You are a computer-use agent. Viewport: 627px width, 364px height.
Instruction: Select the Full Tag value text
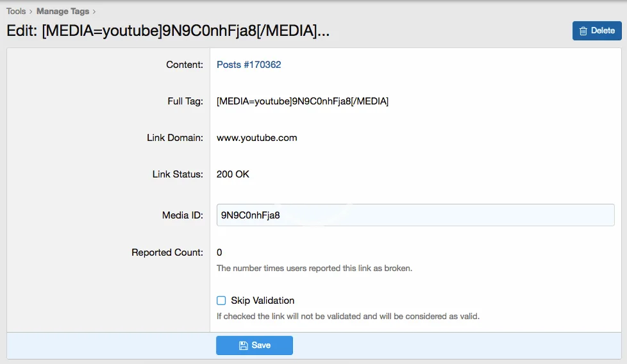tap(303, 101)
